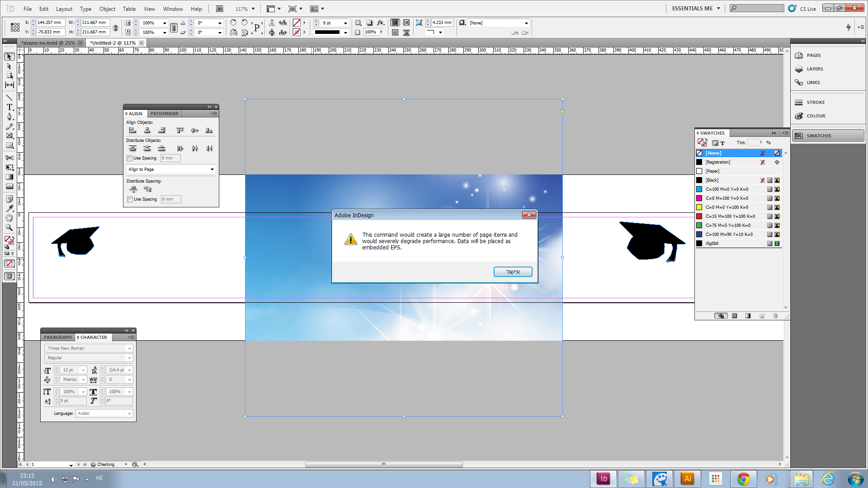The image size is (868, 488).
Task: Enable Use Spacing under Distribute Spacing
Action: coord(130,199)
